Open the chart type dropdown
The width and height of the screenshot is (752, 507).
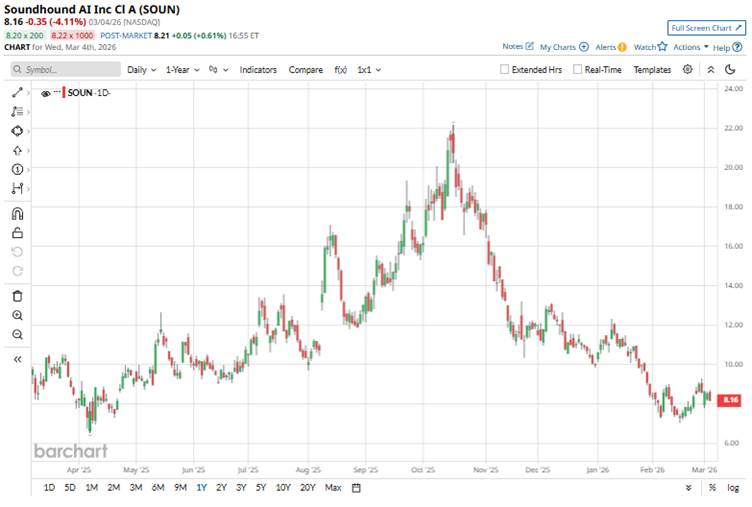218,70
